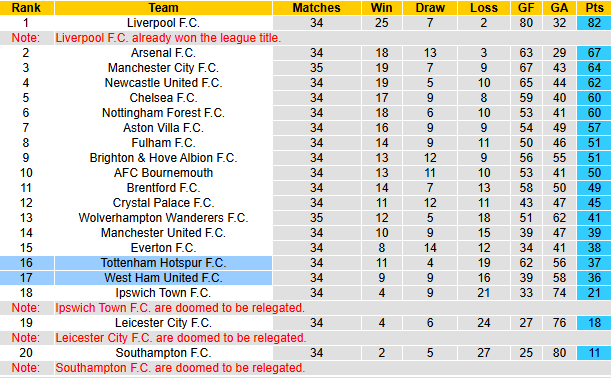Viewport: 611px width, 378px height.
Task: Select Brighton & Hove Albion F.C.
Action: [x=163, y=158]
